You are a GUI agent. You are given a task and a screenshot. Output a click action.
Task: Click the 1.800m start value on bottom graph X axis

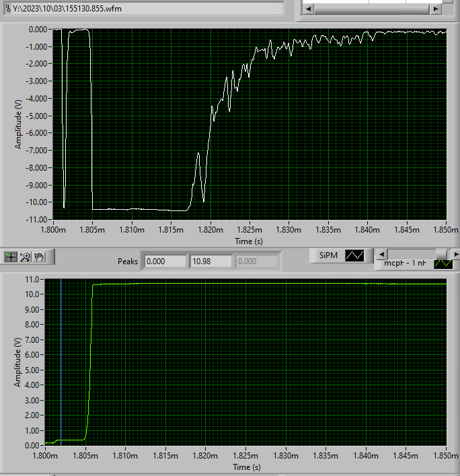(x=45, y=456)
